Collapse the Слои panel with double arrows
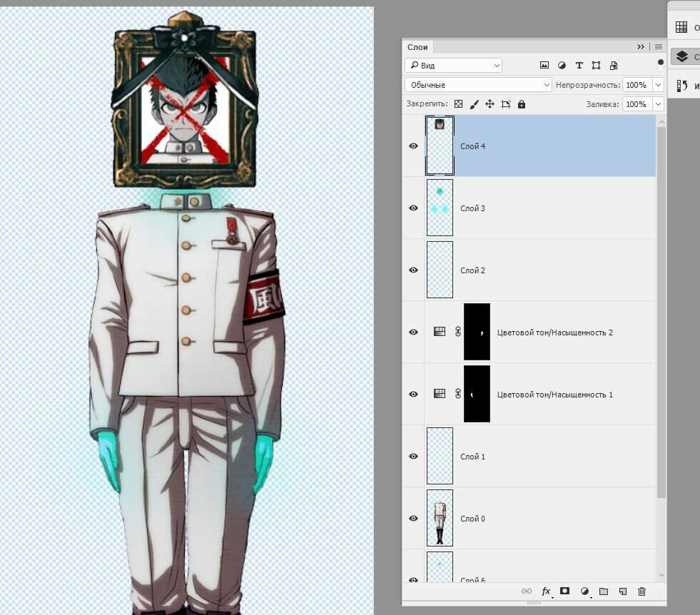Screen dimensions: 700x615 pyautogui.click(x=641, y=47)
